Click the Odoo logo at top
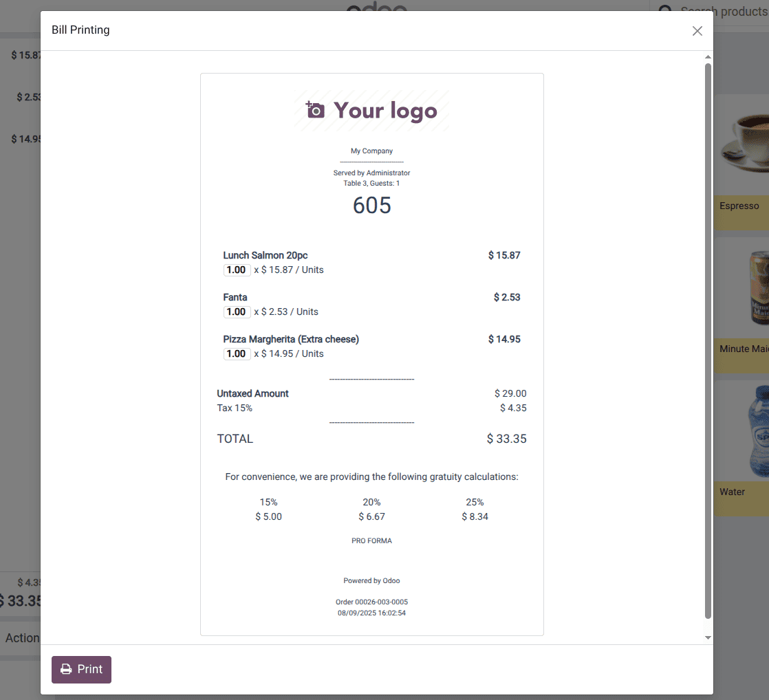This screenshot has width=769, height=700. [x=376, y=7]
